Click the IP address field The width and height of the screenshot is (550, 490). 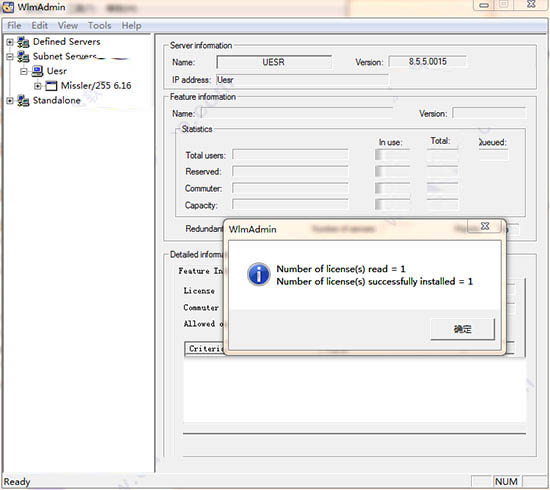pos(302,80)
